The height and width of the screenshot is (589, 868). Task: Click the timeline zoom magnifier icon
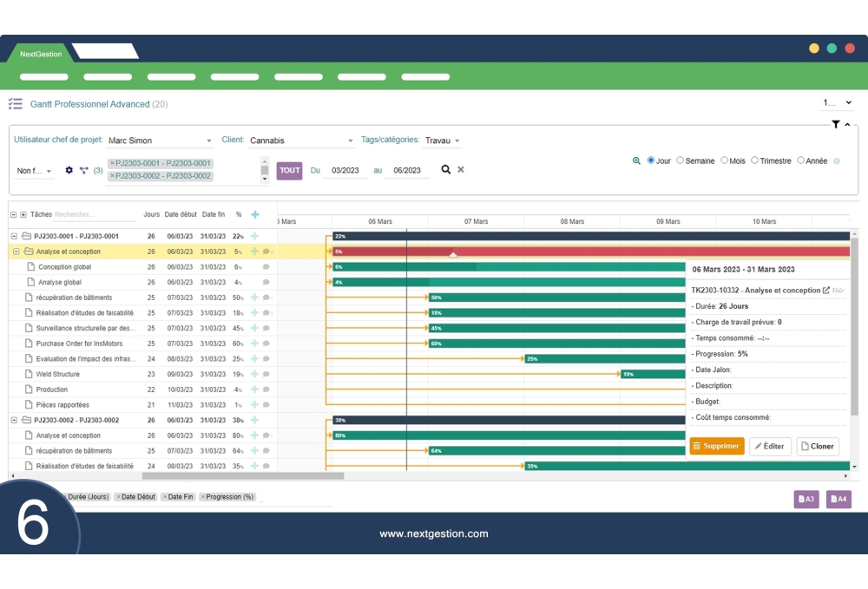(x=636, y=161)
